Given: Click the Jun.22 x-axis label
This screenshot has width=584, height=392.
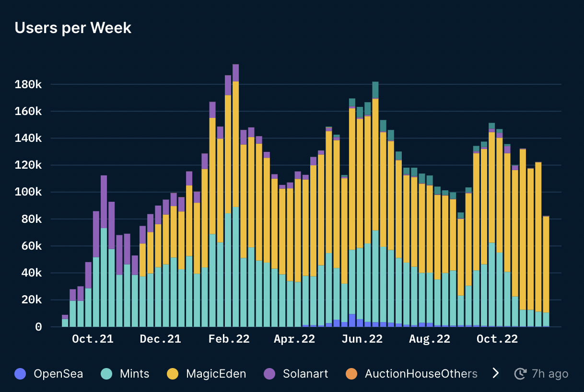Looking at the screenshot, I should [x=362, y=339].
